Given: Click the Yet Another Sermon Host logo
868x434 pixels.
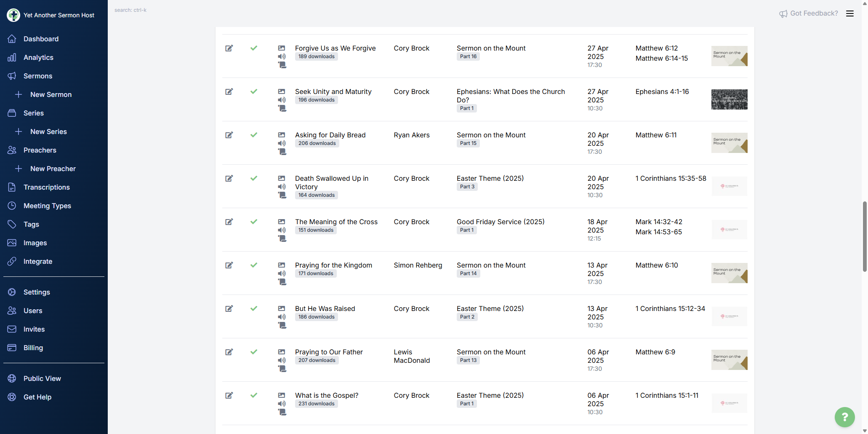Looking at the screenshot, I should [13, 15].
